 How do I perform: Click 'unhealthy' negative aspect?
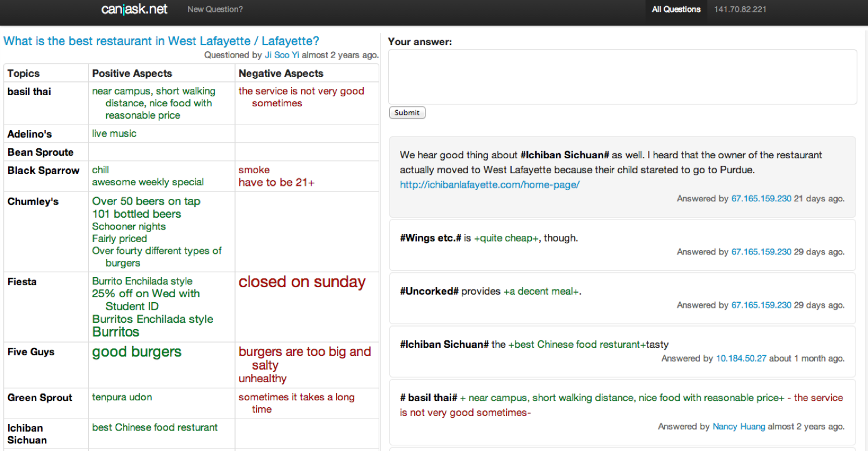262,378
